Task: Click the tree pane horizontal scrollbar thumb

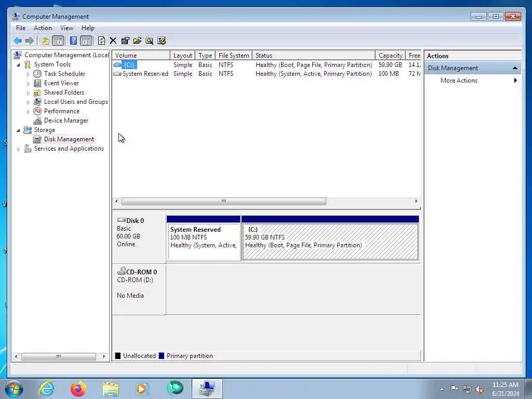Action: click(x=59, y=356)
